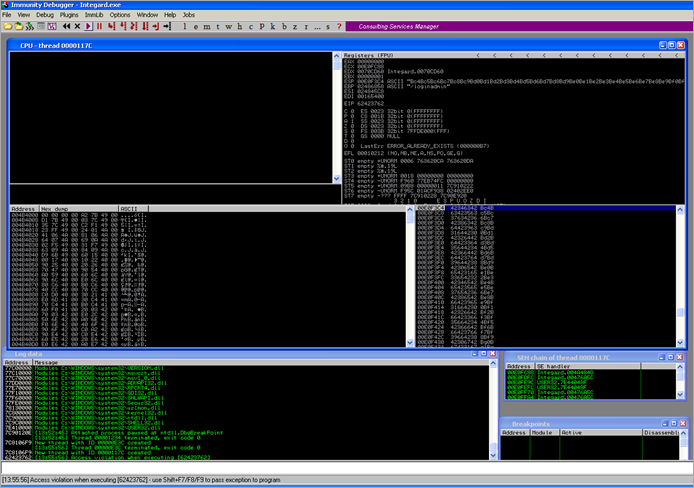Pause execution with the Pause icon
The width and height of the screenshot is (694, 488).
(100, 26)
